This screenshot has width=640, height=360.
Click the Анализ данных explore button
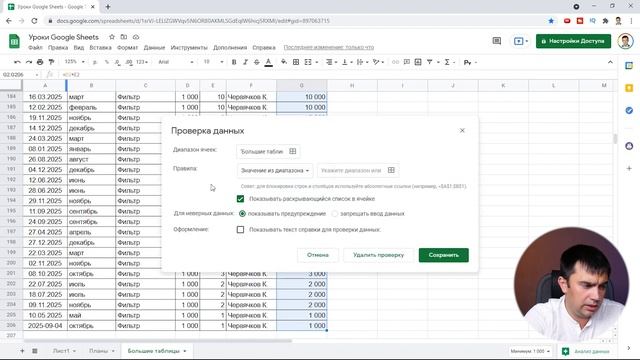[586, 351]
